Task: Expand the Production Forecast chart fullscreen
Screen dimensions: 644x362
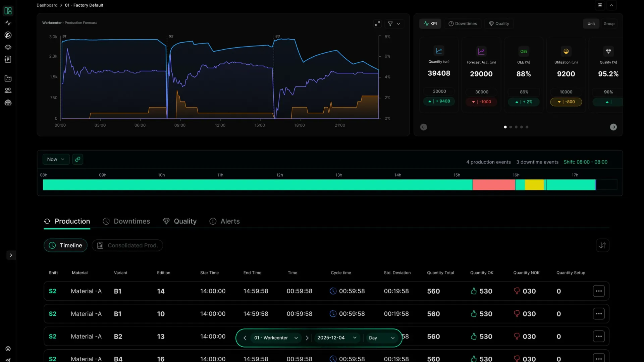Action: pyautogui.click(x=377, y=23)
